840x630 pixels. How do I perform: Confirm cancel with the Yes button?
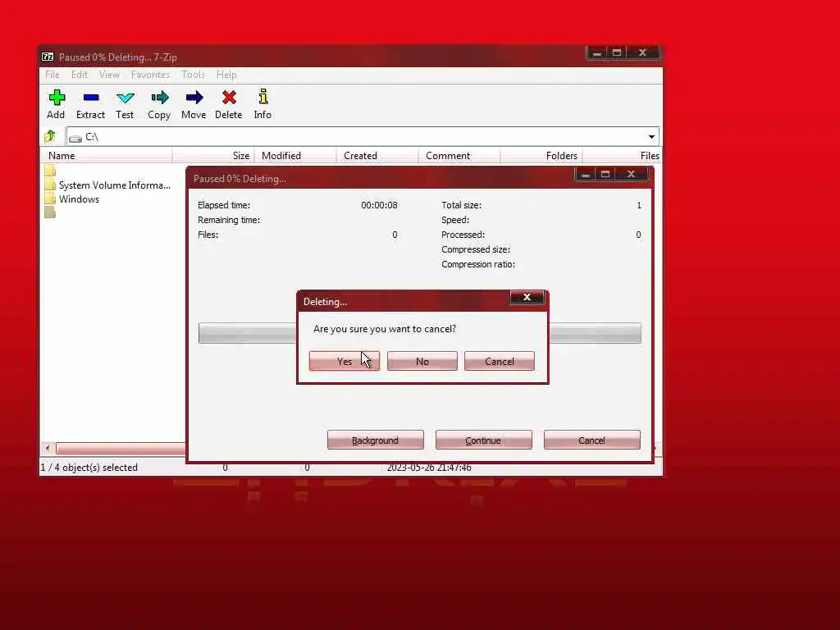(345, 361)
